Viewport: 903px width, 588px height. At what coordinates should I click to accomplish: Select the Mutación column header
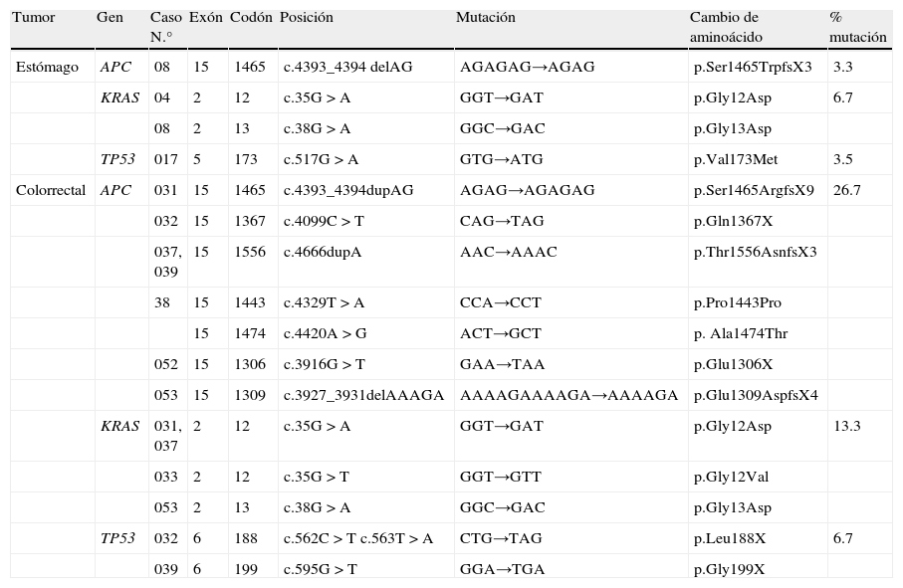click(486, 18)
